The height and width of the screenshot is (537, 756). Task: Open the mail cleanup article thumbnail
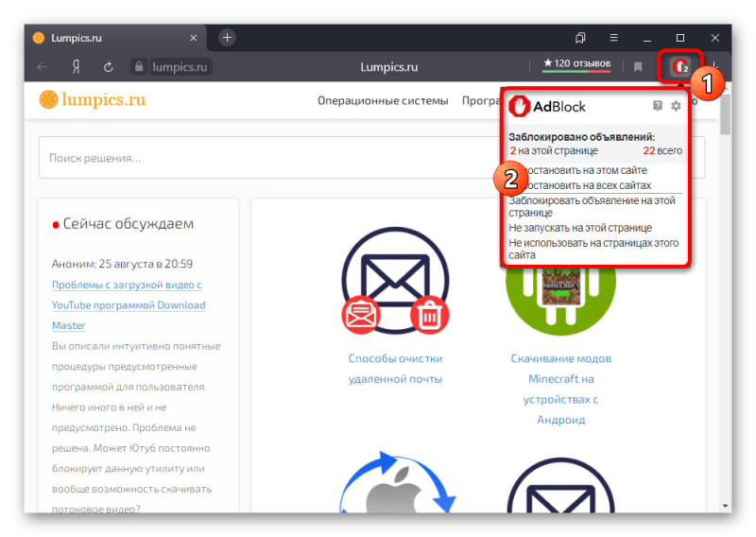click(395, 281)
